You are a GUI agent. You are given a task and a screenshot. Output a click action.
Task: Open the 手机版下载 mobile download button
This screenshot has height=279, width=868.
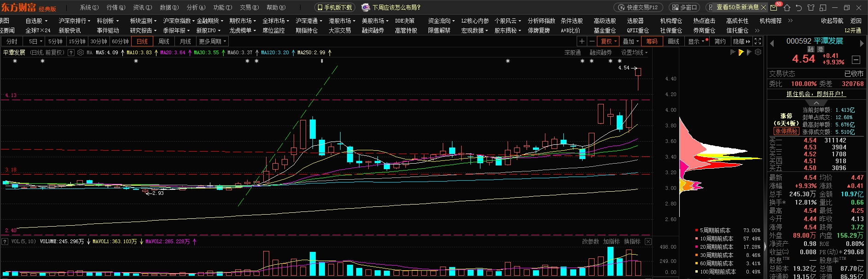pyautogui.click(x=335, y=7)
